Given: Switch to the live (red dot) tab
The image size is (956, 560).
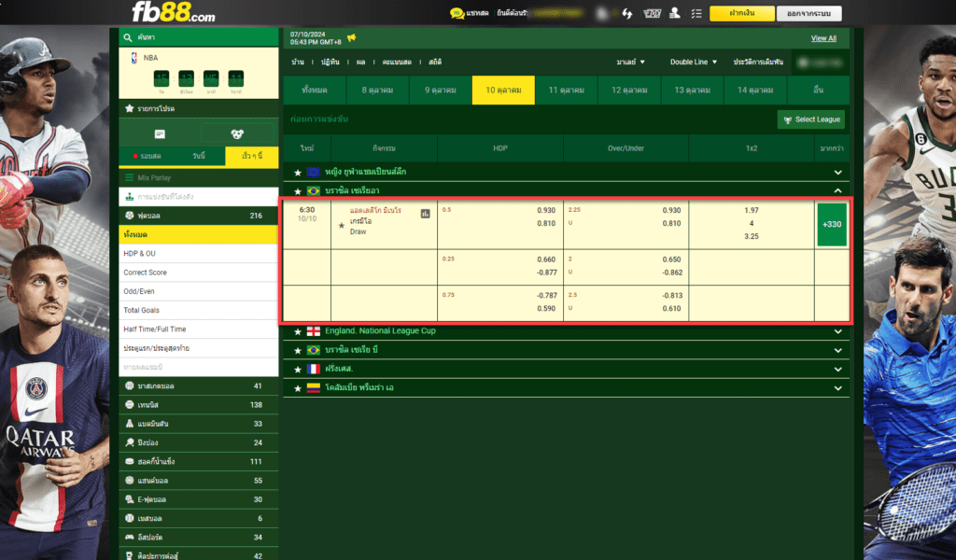Looking at the screenshot, I should click(147, 157).
